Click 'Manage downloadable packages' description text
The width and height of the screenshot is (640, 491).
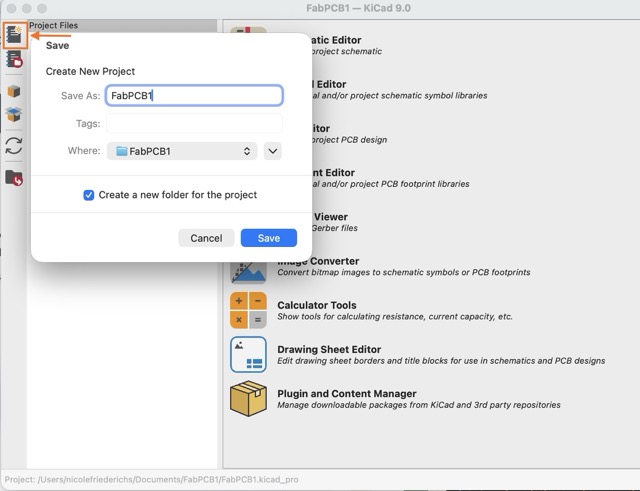coord(419,404)
